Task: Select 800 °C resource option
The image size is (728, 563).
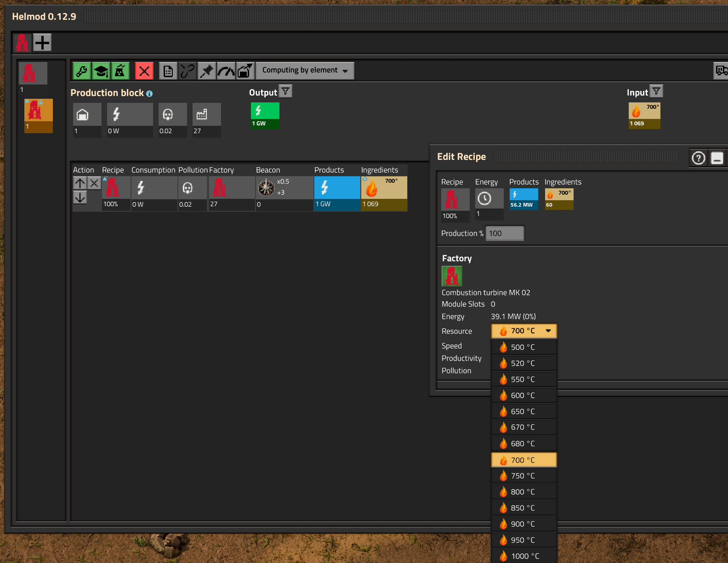Action: tap(524, 492)
